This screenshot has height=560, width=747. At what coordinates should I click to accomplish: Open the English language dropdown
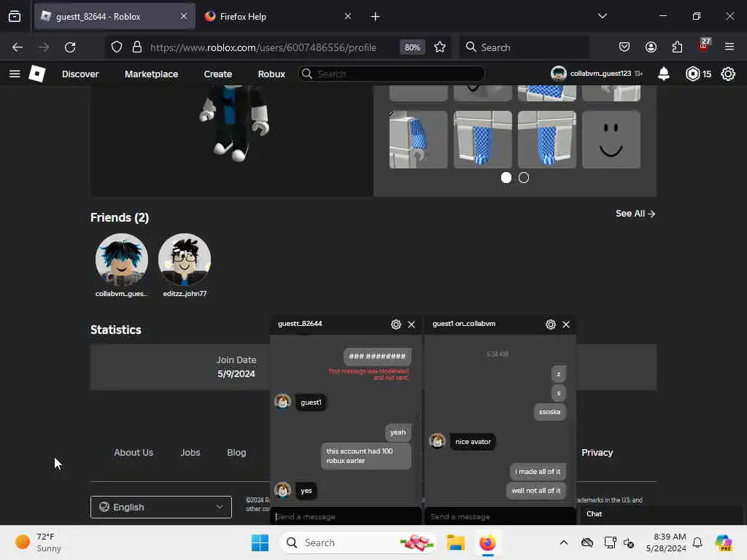click(x=161, y=507)
